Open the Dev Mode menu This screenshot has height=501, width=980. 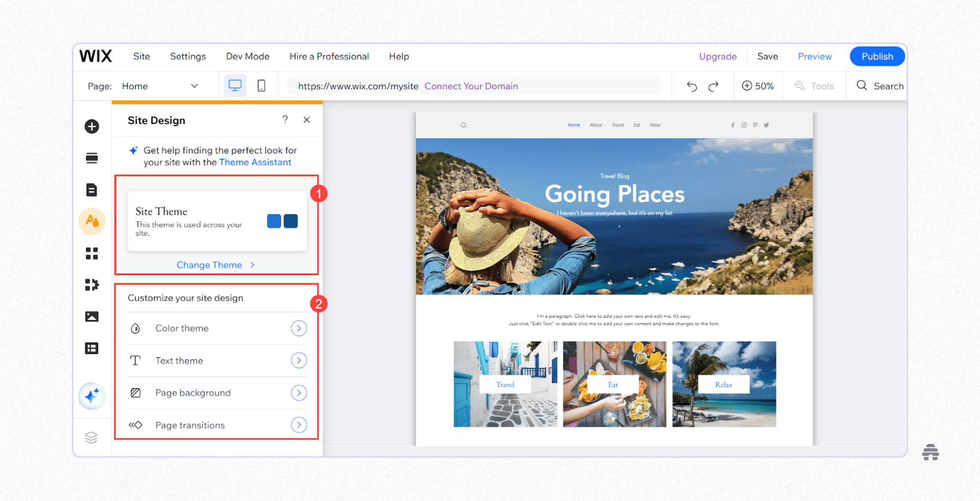pos(248,57)
